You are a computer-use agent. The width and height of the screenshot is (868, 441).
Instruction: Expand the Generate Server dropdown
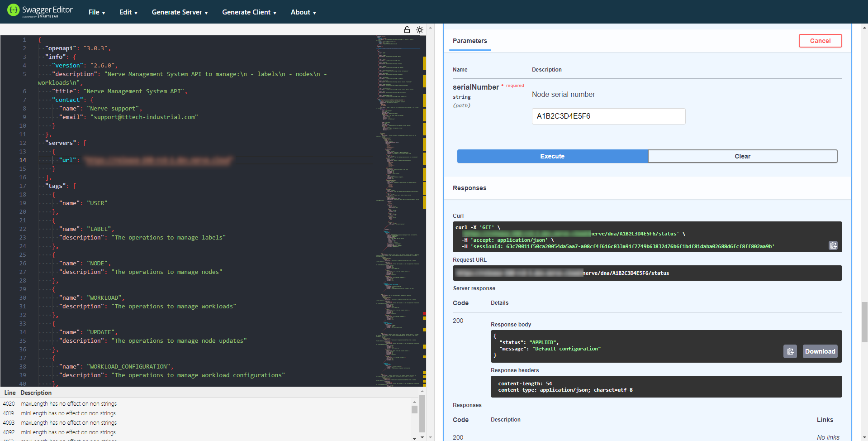[180, 12]
